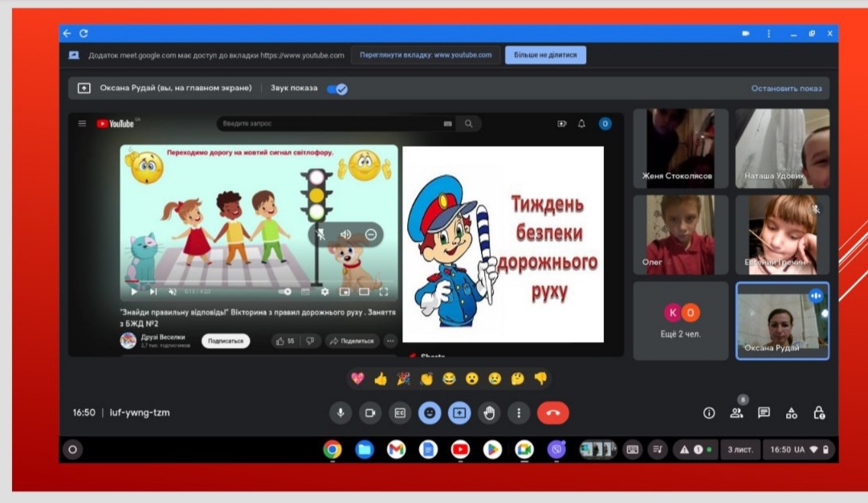Reload the page with the refresh icon
The image size is (868, 503).
(x=84, y=34)
